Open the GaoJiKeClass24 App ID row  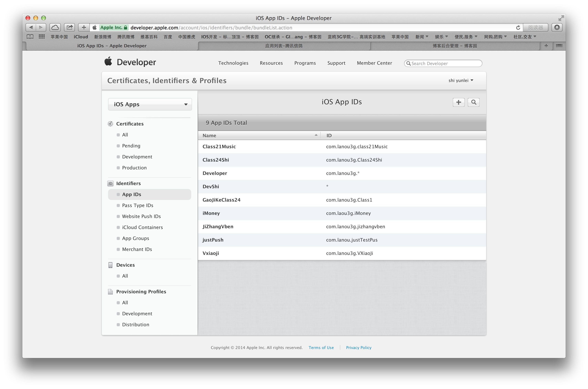point(342,200)
